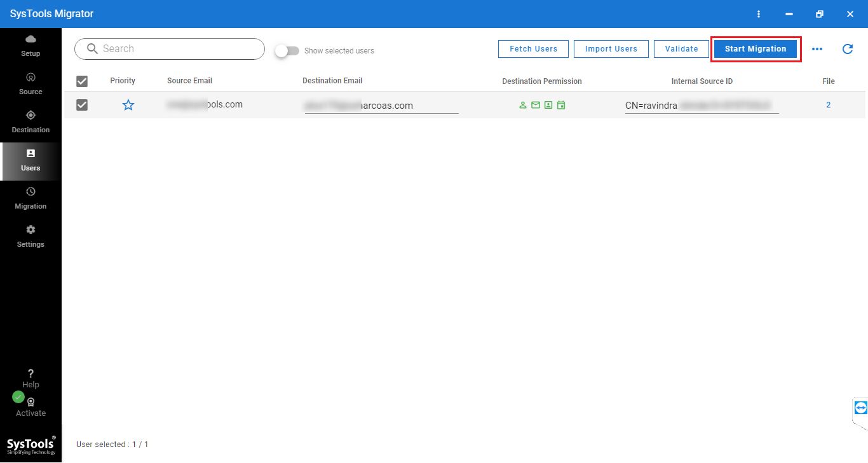
Task: Click the Validate button
Action: pos(681,49)
